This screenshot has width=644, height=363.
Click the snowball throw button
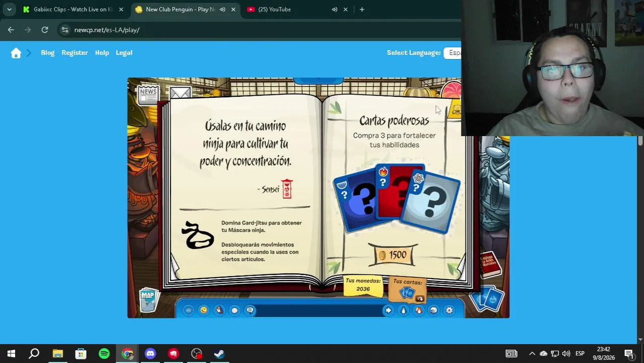click(234, 311)
